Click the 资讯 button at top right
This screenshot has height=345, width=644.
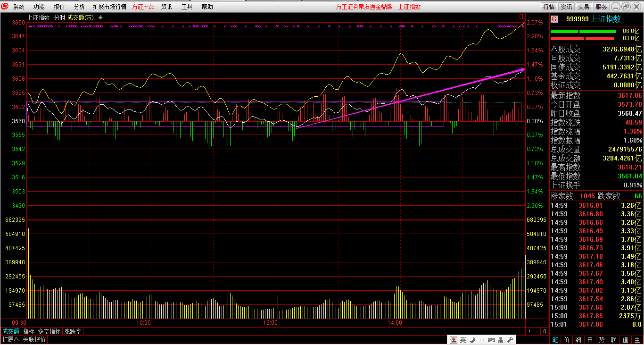566,7
